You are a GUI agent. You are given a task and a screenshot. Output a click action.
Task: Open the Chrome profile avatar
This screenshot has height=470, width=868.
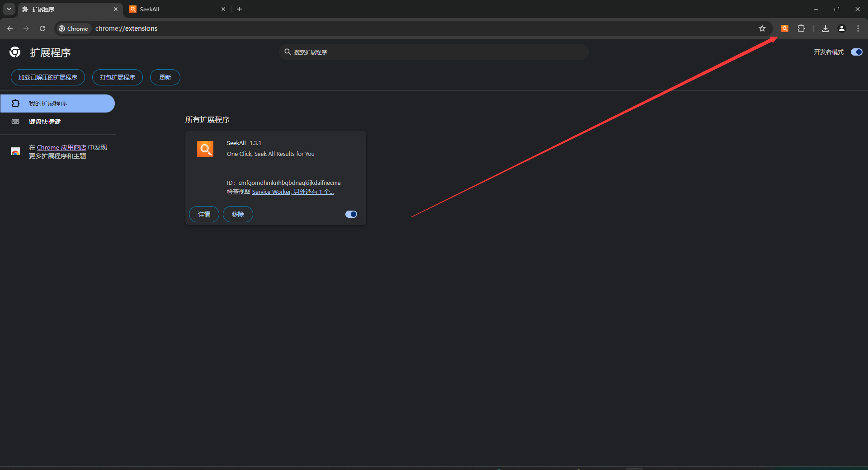click(842, 28)
